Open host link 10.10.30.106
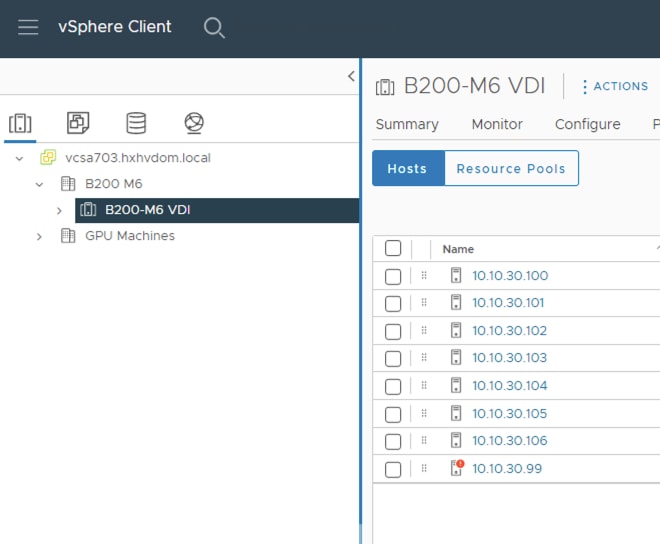 510,441
